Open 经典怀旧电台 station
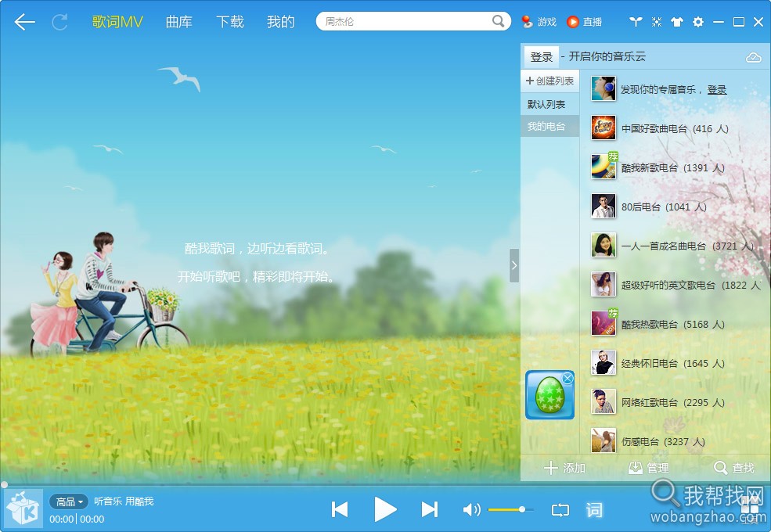Image resolution: width=771 pixels, height=532 pixels. pos(673,363)
